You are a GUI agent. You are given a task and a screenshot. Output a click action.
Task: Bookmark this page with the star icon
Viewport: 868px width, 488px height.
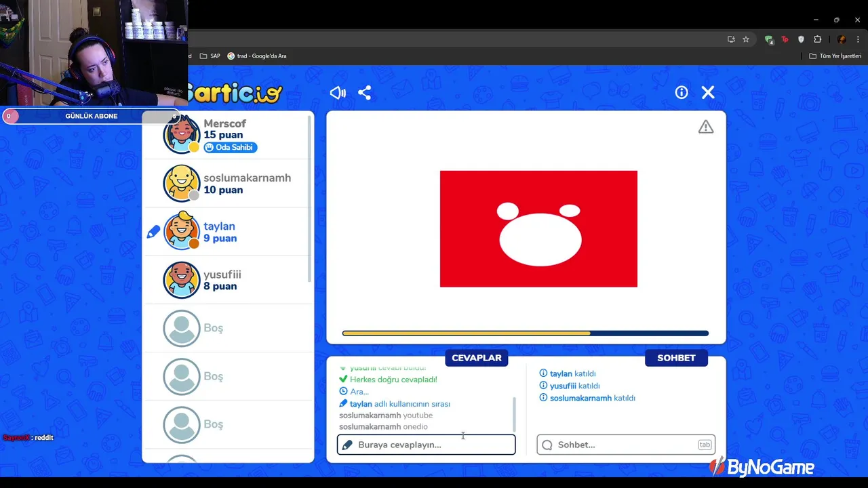(x=746, y=39)
